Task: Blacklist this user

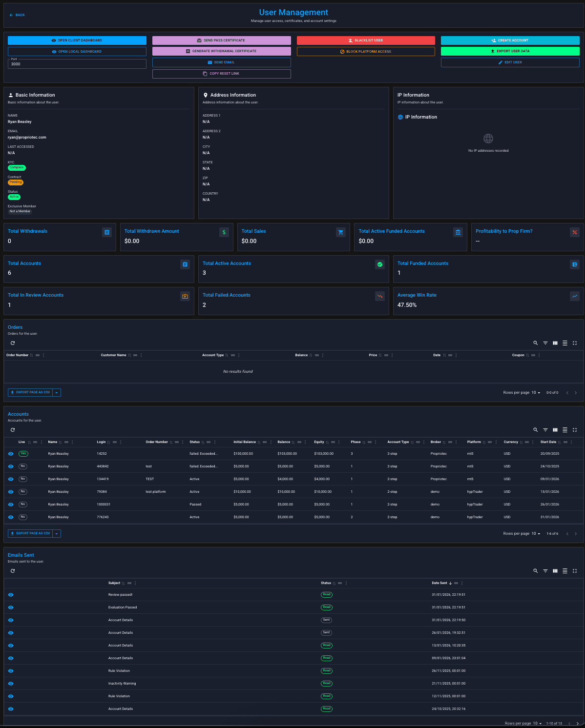Action: (x=366, y=40)
